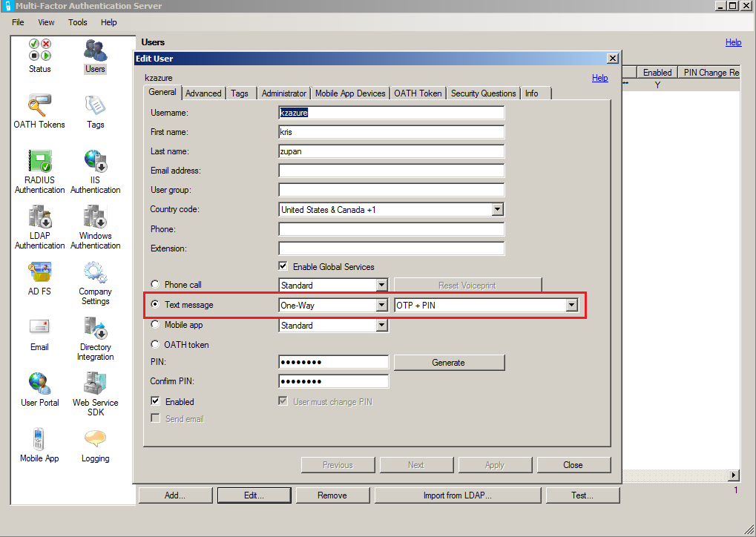
Task: Click the users list right scroll arrow
Action: point(734,475)
